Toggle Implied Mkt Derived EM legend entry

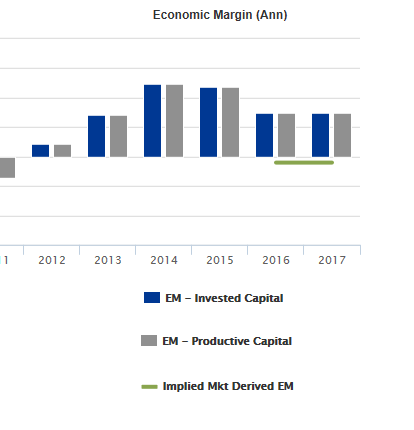[217, 386]
